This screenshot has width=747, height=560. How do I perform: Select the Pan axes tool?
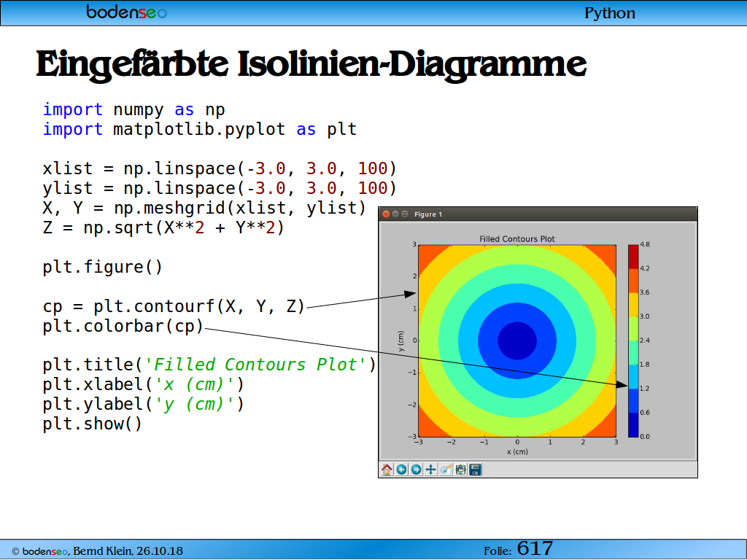point(430,470)
